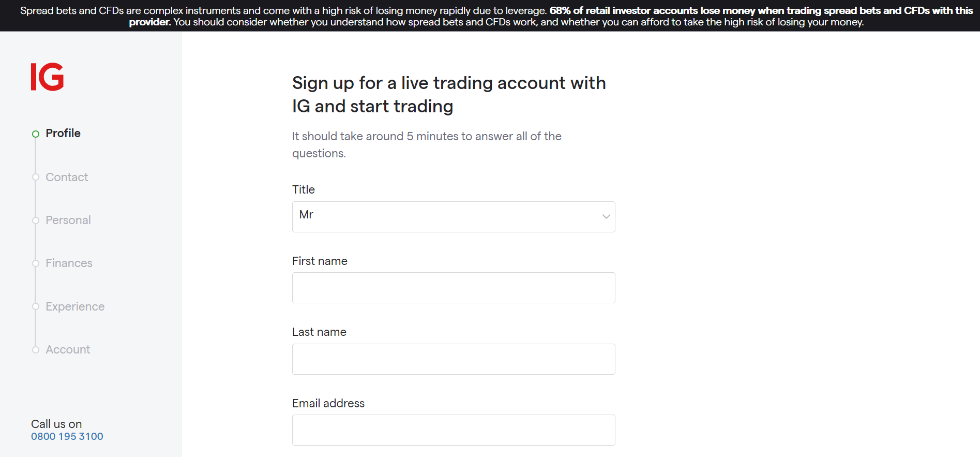980x457 pixels.
Task: Click the Experience step circle marker
Action: (35, 306)
